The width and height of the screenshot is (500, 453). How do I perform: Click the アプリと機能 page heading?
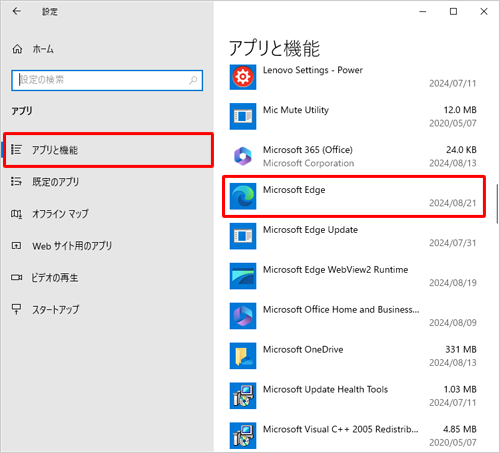click(274, 48)
